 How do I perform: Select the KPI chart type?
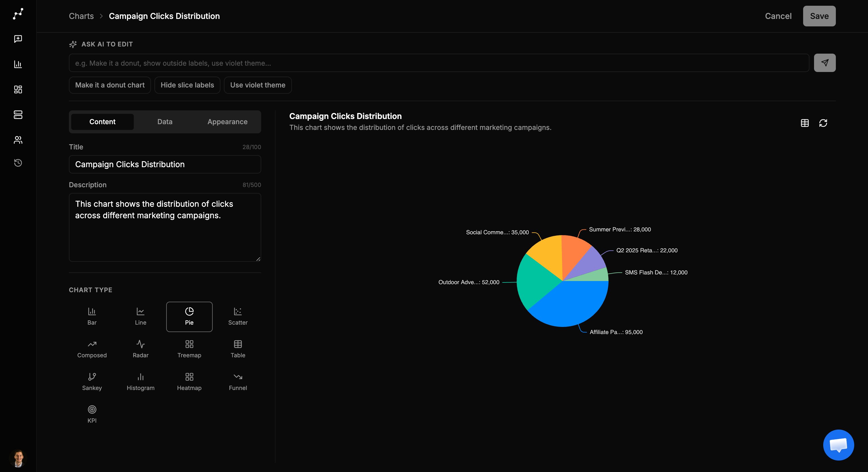(x=92, y=414)
